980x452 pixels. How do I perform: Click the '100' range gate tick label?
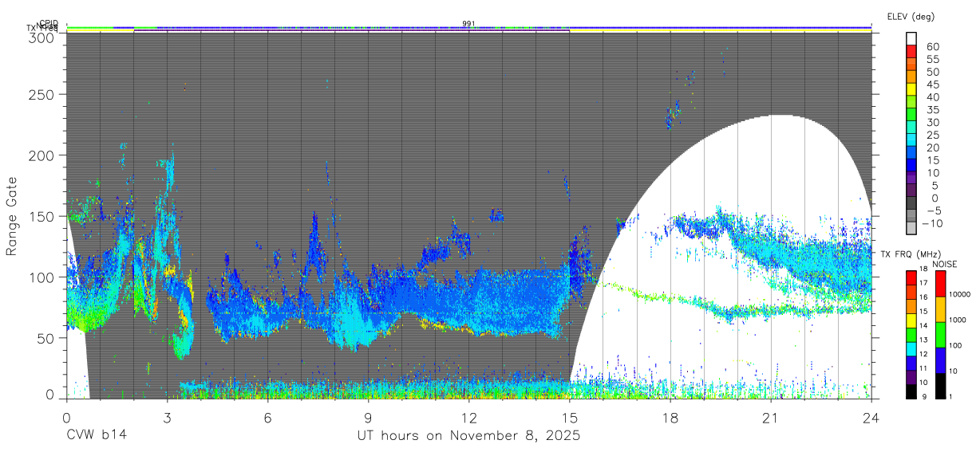click(x=41, y=277)
